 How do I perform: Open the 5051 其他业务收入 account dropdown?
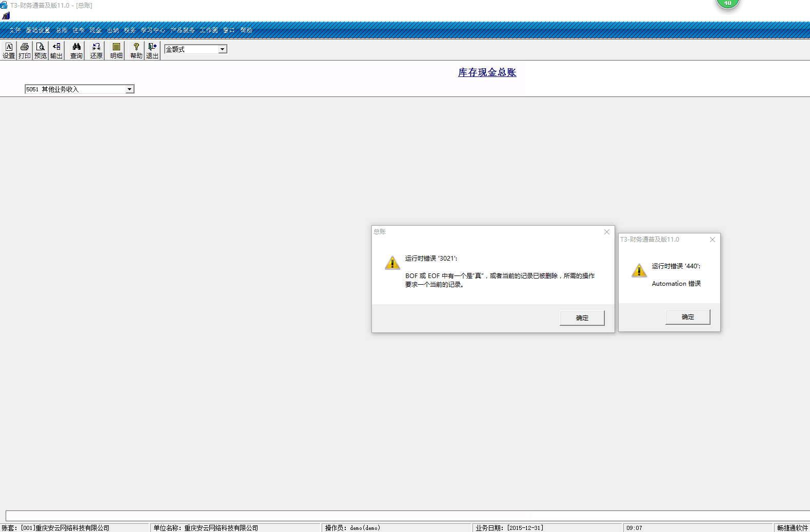[129, 89]
